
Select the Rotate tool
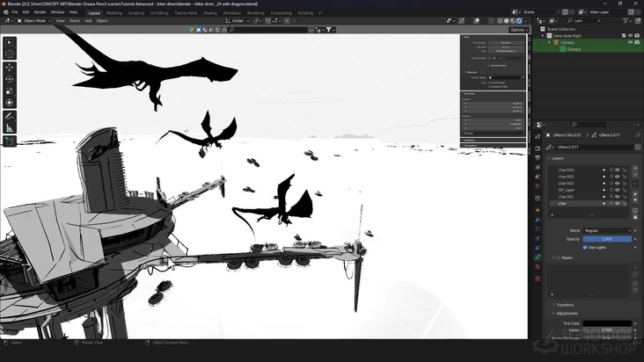tap(10, 78)
